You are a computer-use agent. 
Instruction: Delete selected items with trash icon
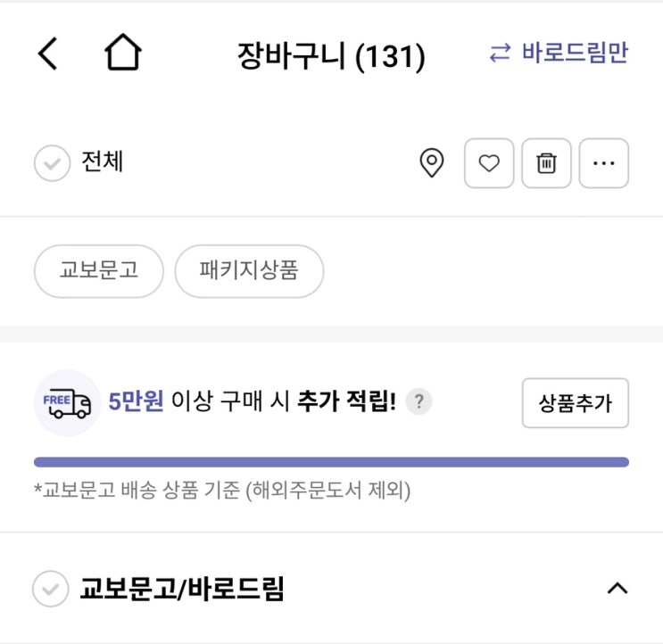pyautogui.click(x=546, y=163)
